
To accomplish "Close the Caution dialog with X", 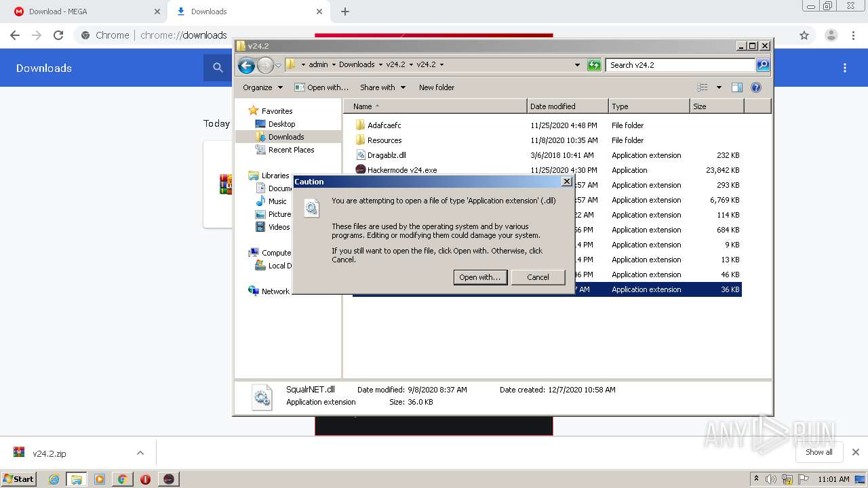I will click(x=567, y=182).
